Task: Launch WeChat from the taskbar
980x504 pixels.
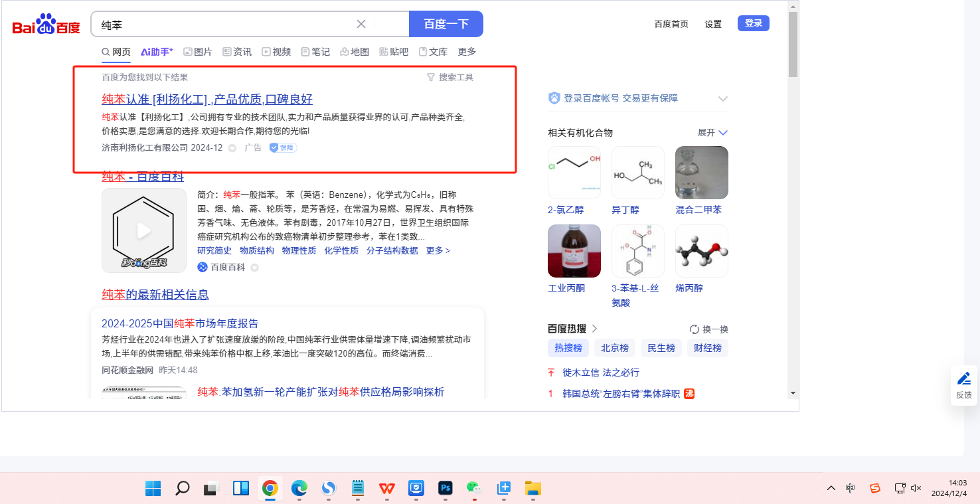Action: point(473,489)
